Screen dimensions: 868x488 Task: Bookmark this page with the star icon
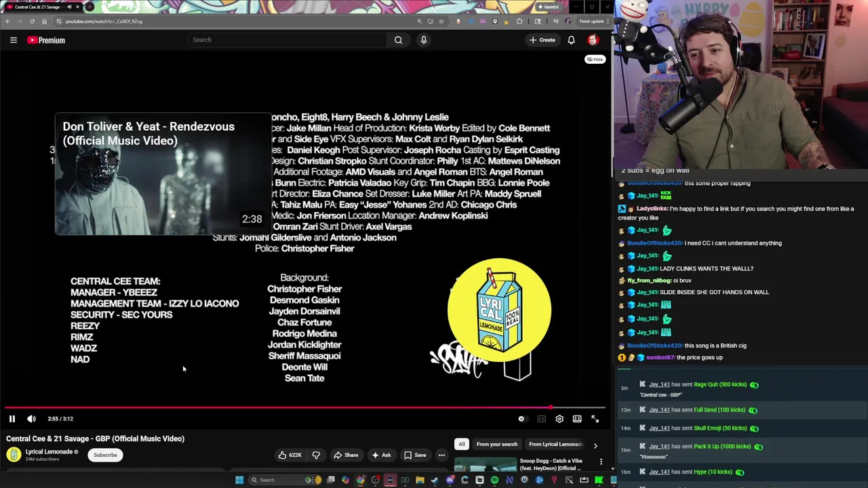pyautogui.click(x=441, y=21)
